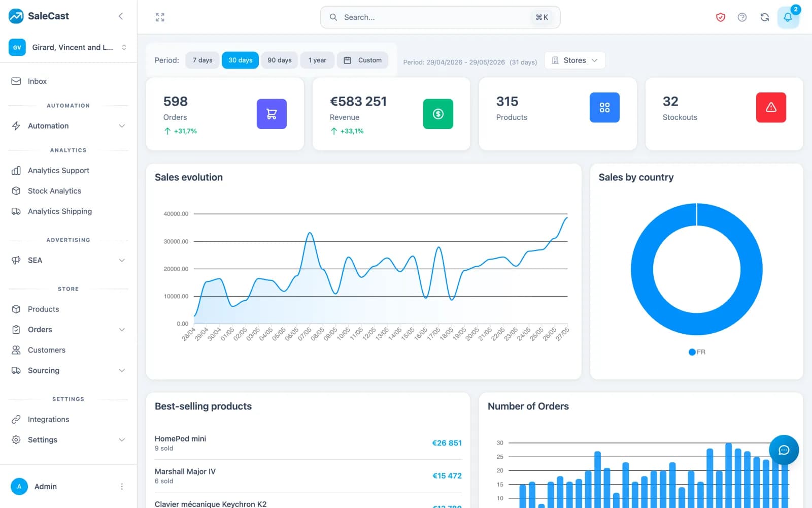Click the purple Orders cart icon
This screenshot has width=812, height=508.
click(x=272, y=114)
